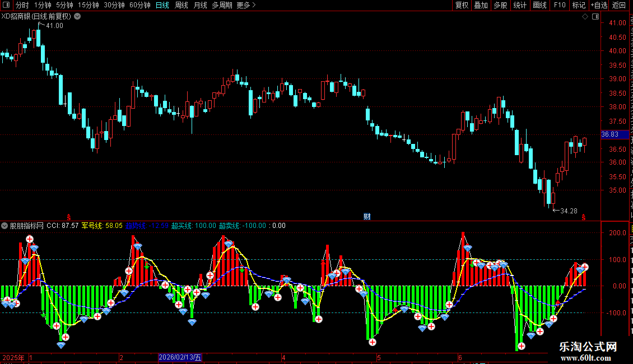Click month 6 marker on the time axis
Image resolution: width=633 pixels, height=364 pixels.
pos(460,357)
